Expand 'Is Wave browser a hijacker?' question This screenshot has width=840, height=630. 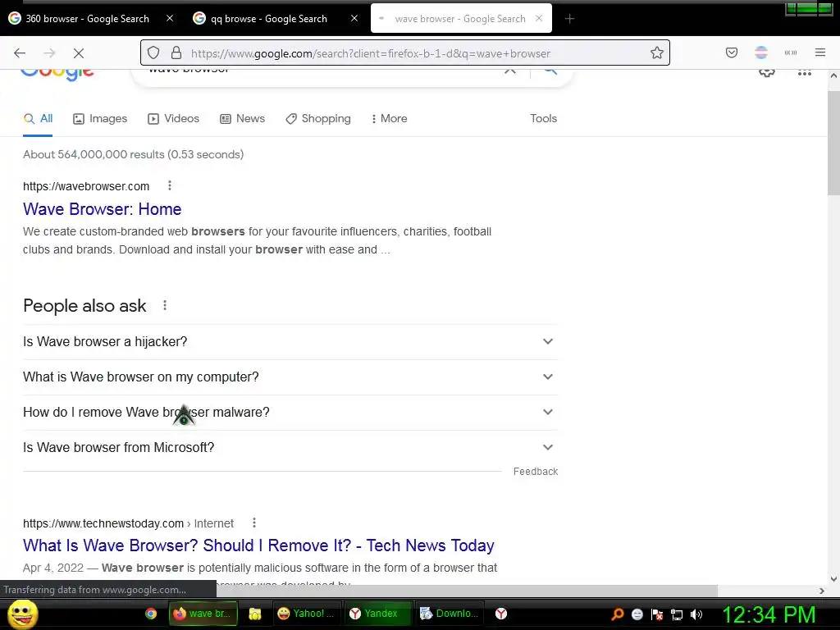(x=290, y=342)
